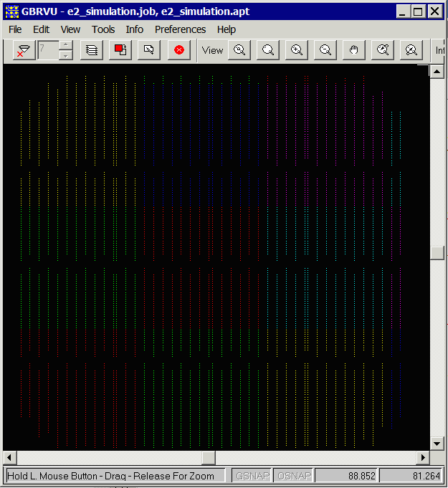Click the zoom in magnifier icon

coord(297,50)
